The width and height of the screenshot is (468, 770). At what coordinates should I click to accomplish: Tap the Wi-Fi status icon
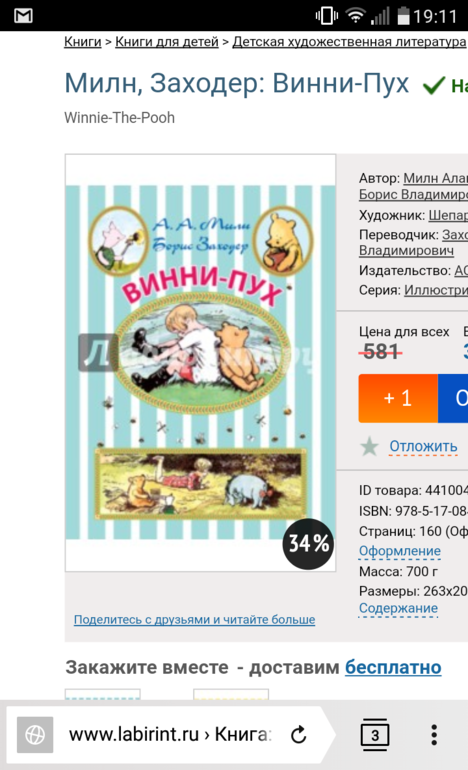[x=355, y=16]
